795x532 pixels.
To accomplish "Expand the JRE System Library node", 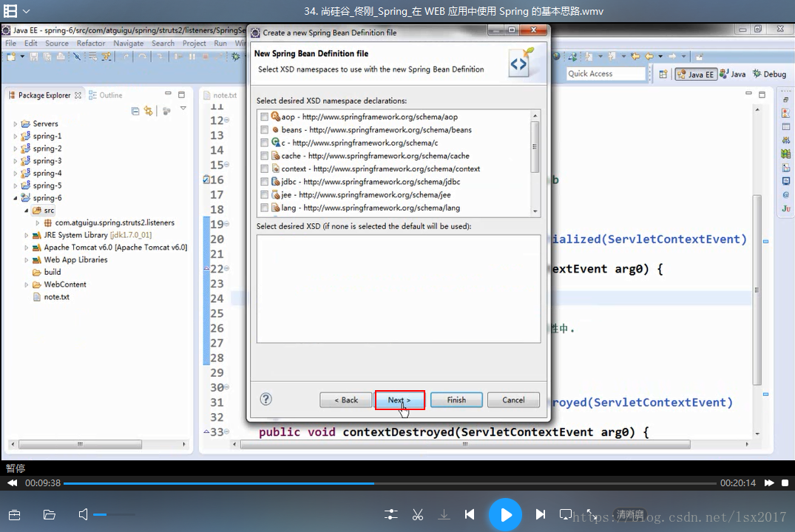I will click(27, 235).
